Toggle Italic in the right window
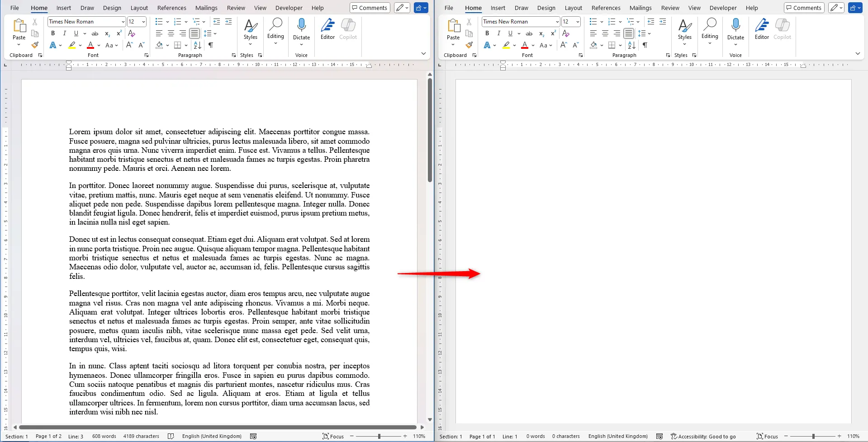This screenshot has height=442, width=868. coord(498,33)
